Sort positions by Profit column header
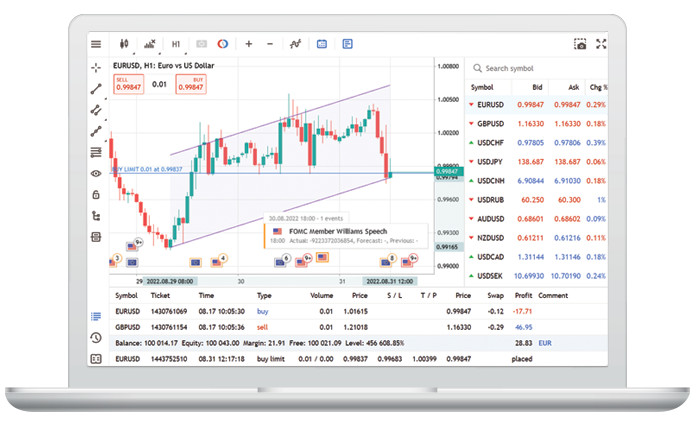 coord(520,296)
